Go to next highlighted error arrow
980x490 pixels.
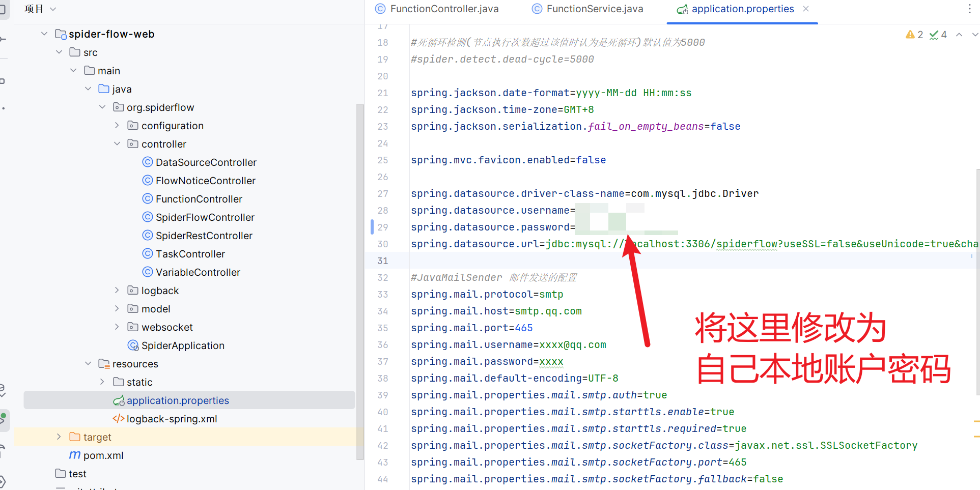[x=975, y=35]
